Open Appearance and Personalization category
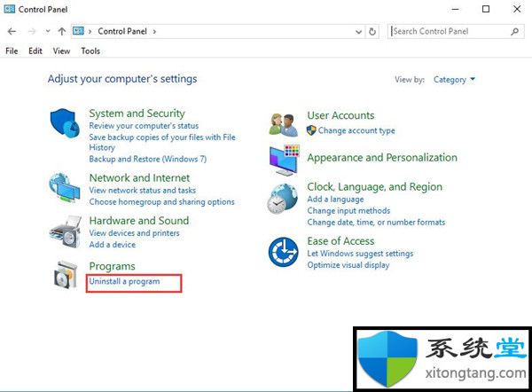Viewport: 532px width, 392px height. pyautogui.click(x=382, y=158)
